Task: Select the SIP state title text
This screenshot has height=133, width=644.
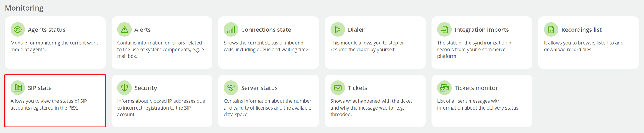Action: [40, 88]
